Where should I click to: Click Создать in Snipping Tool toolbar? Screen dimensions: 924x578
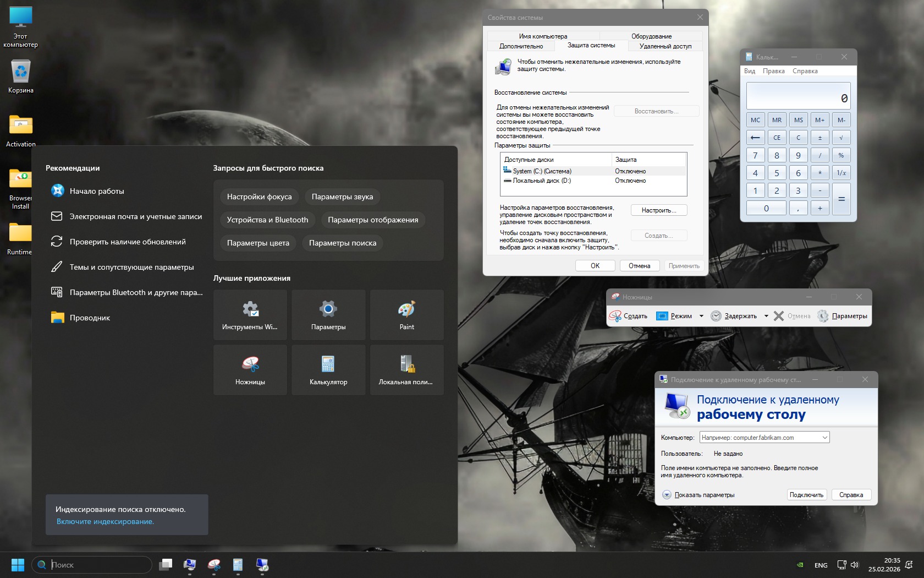point(629,316)
